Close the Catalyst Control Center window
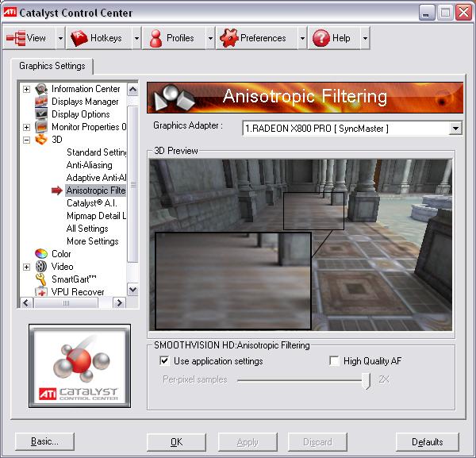Screen dimensions: 476x458 coord(463,13)
